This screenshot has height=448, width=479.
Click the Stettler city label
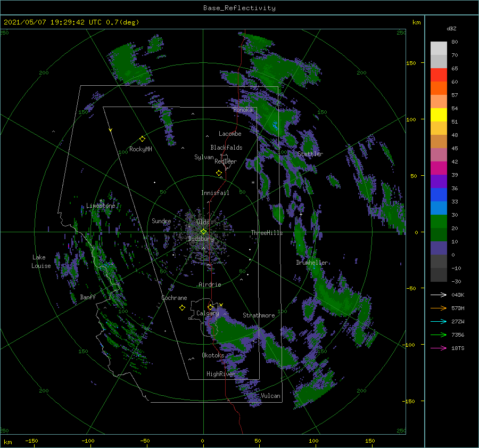(x=310, y=154)
